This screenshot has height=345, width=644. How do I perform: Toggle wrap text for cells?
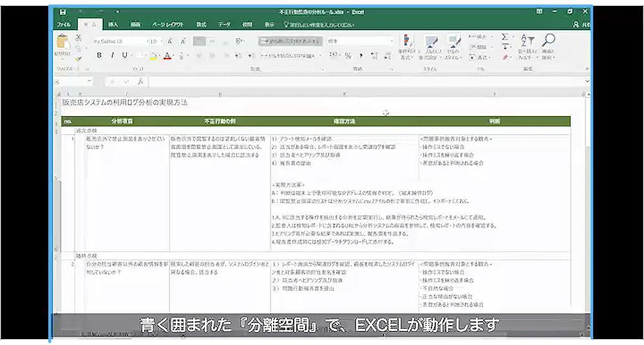(290, 41)
